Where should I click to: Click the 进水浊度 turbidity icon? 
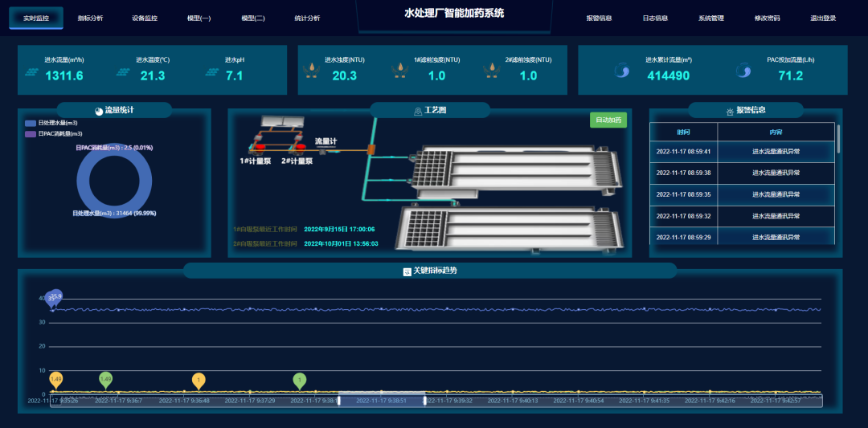310,71
